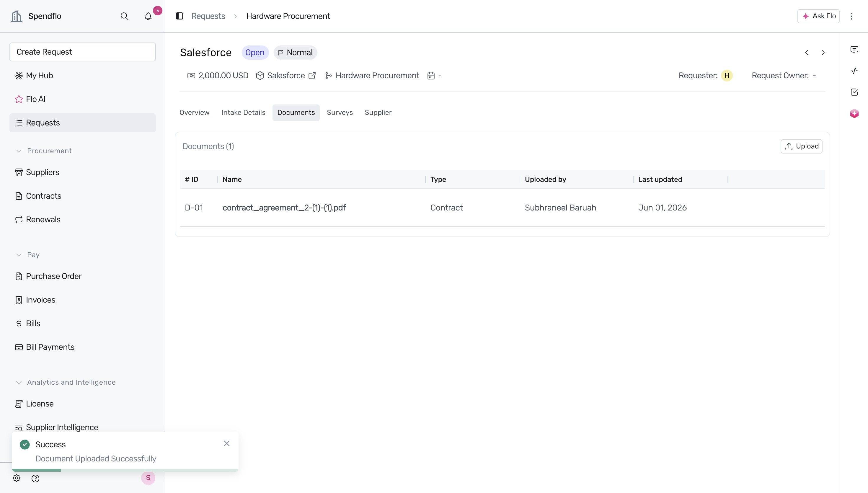
Task: Open License in sidebar
Action: [x=83, y=404]
